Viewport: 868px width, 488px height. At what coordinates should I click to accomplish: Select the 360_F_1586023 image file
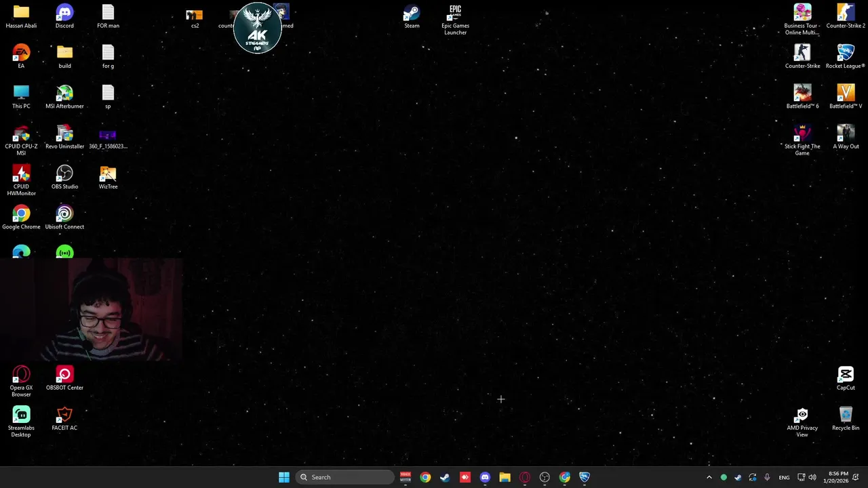(x=108, y=138)
